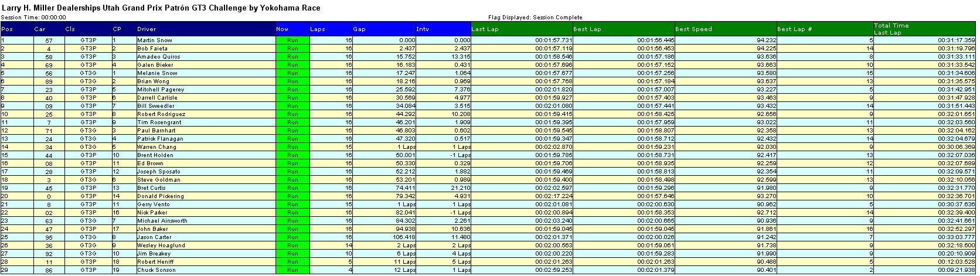
Task: Click the Run status cell for Jim Breakey
Action: pos(292,254)
